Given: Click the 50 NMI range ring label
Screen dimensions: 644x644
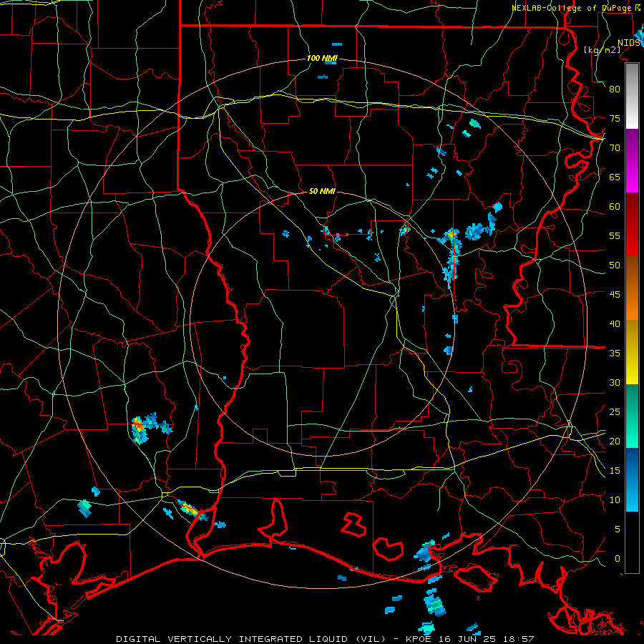Looking at the screenshot, I should point(322,191).
